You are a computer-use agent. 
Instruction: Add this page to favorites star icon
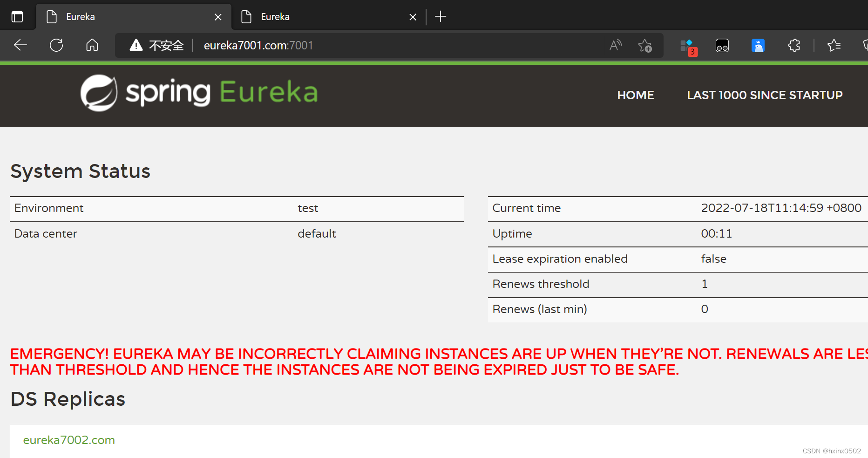pyautogui.click(x=645, y=45)
